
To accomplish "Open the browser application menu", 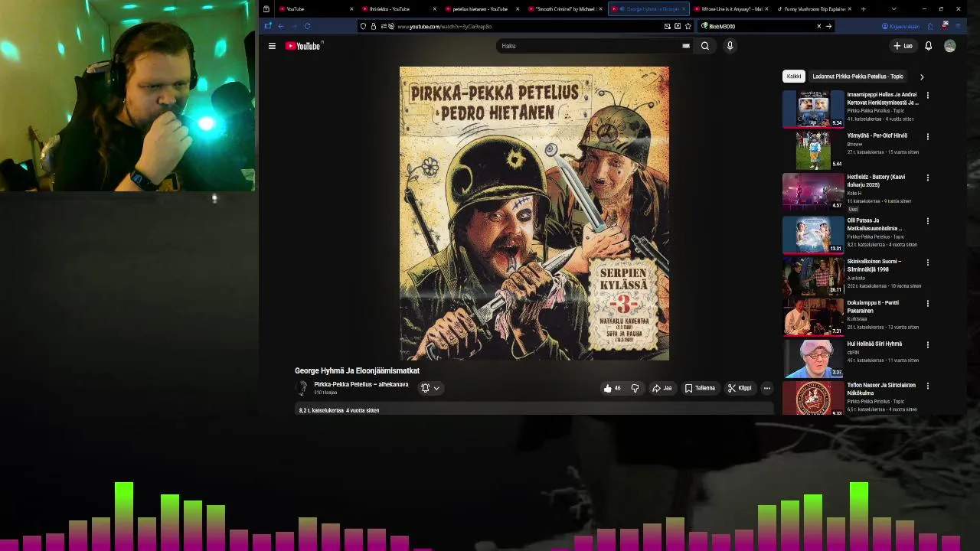I will click(958, 26).
